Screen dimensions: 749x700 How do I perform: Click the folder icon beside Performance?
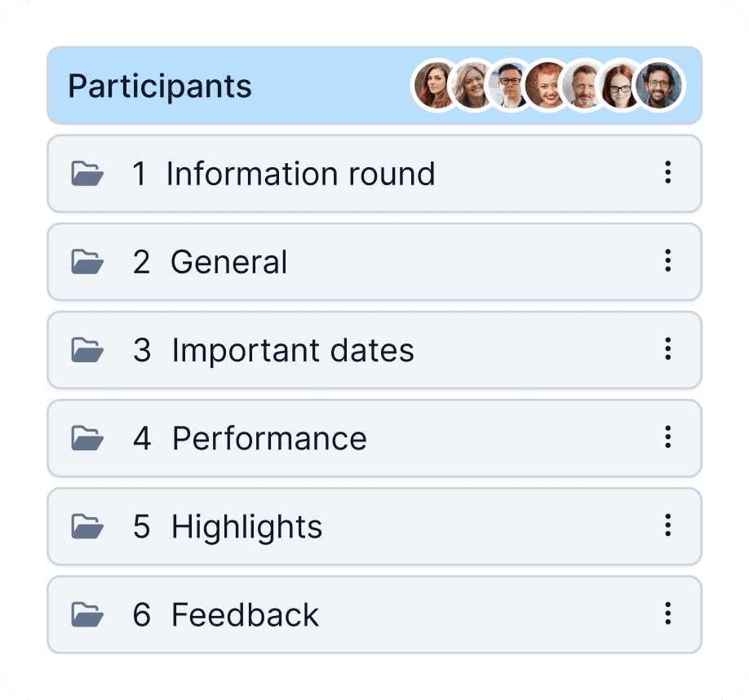click(87, 438)
